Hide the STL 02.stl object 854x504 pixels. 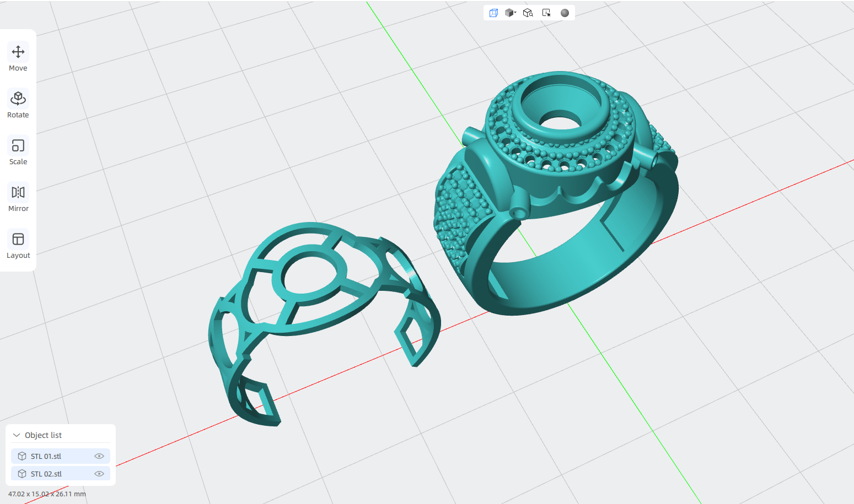99,474
